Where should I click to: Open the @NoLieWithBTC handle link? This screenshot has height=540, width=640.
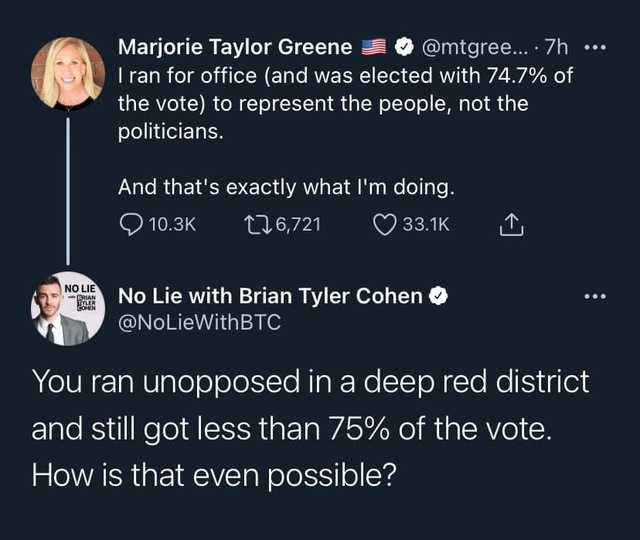200,322
